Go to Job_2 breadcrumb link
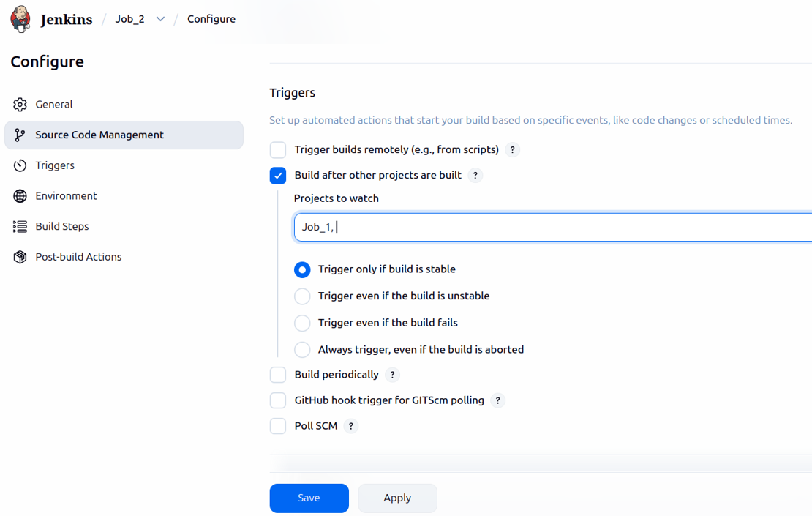This screenshot has width=812, height=516. point(129,19)
